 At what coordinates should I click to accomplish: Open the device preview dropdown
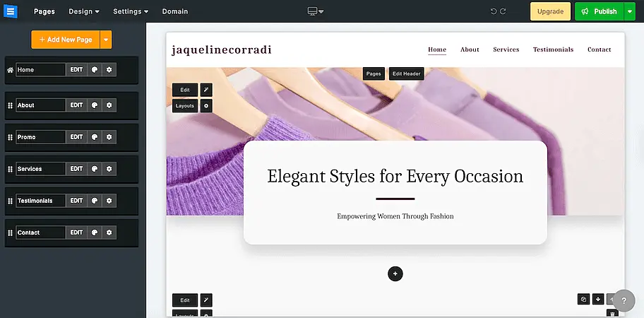click(x=316, y=11)
